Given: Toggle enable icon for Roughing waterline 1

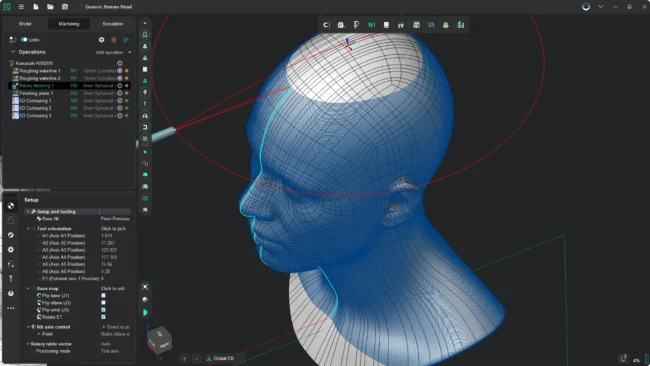Looking at the screenshot, I should [x=120, y=71].
